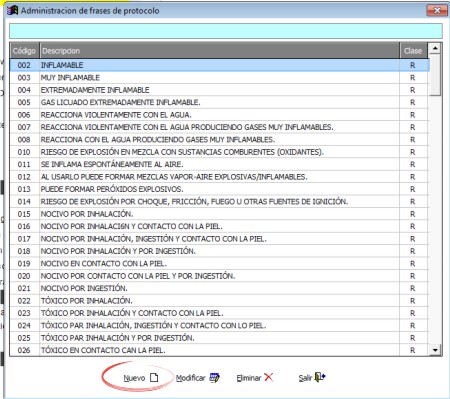The height and width of the screenshot is (399, 450).
Task: Click the cyan search input field
Action: (x=226, y=31)
